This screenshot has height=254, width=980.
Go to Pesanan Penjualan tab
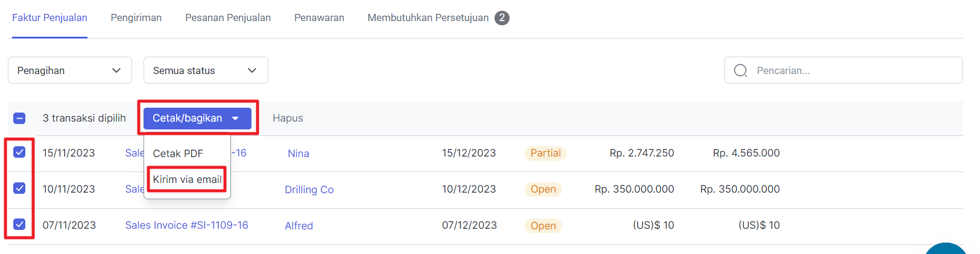click(228, 18)
